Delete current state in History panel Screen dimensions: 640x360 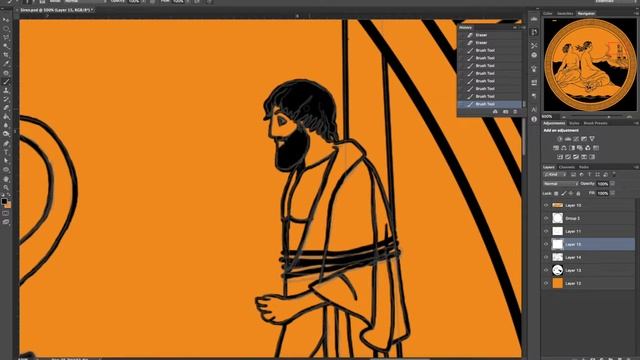(515, 112)
